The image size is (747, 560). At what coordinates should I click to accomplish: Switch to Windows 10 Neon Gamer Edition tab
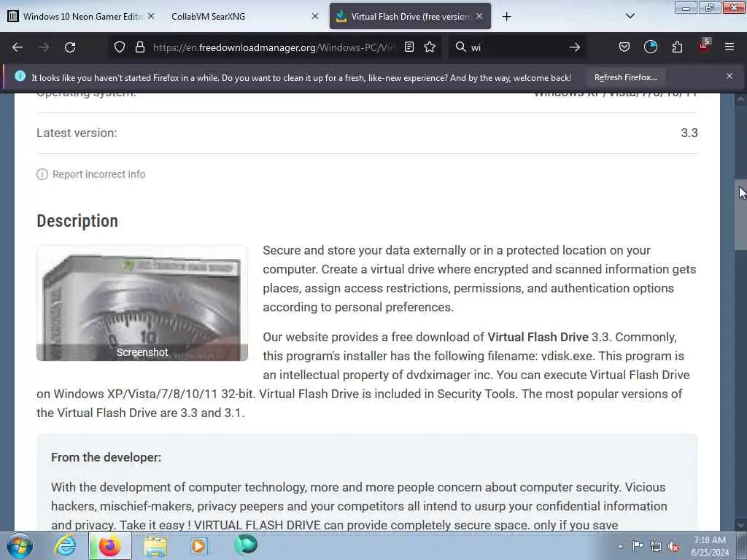point(81,16)
